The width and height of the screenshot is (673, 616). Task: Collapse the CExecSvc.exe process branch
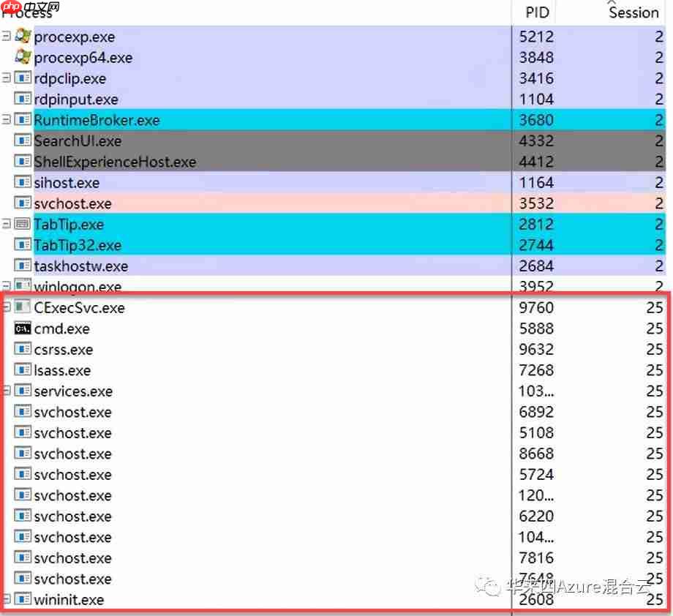tap(8, 306)
